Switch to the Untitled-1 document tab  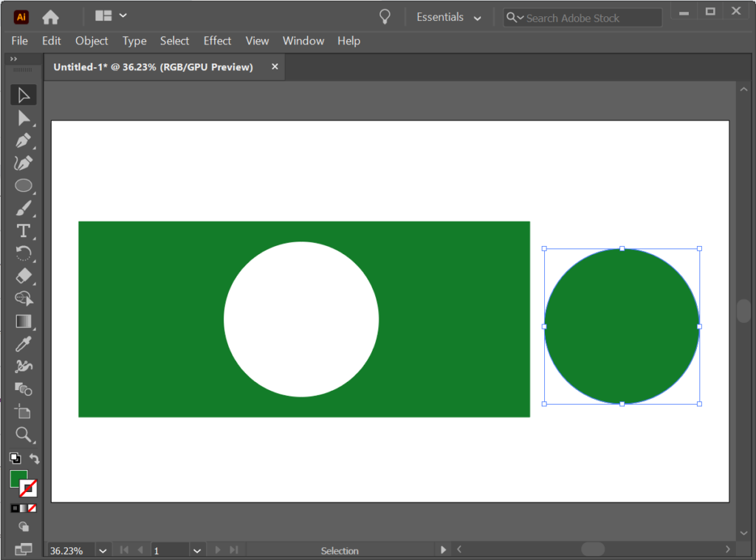(155, 66)
